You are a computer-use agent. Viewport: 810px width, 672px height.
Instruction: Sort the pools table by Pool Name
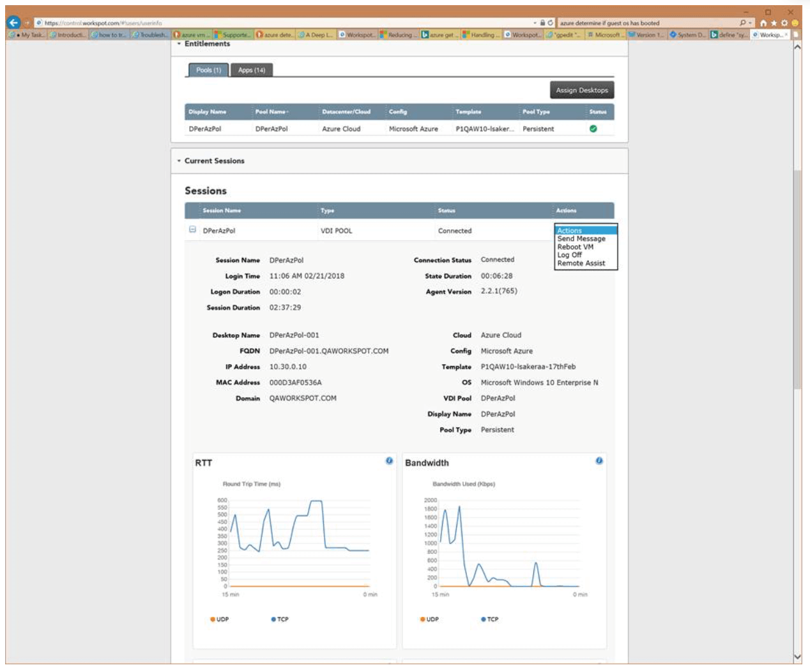pyautogui.click(x=271, y=112)
